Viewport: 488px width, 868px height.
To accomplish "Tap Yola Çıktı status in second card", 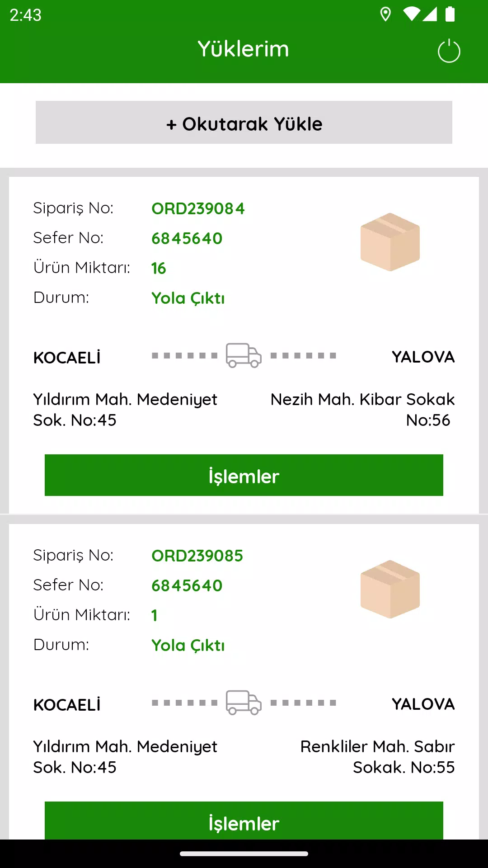I will pyautogui.click(x=188, y=645).
